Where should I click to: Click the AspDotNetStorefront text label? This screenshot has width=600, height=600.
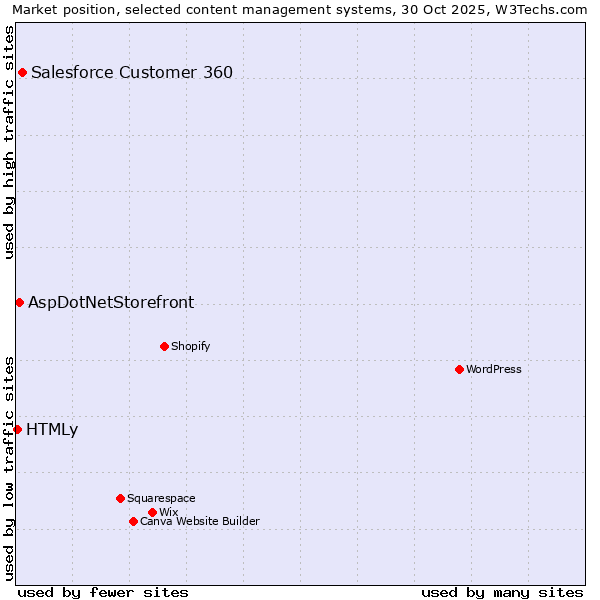111,302
